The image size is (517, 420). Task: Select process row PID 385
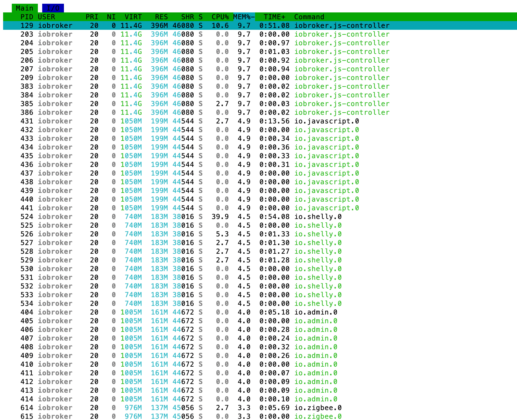coord(260,104)
